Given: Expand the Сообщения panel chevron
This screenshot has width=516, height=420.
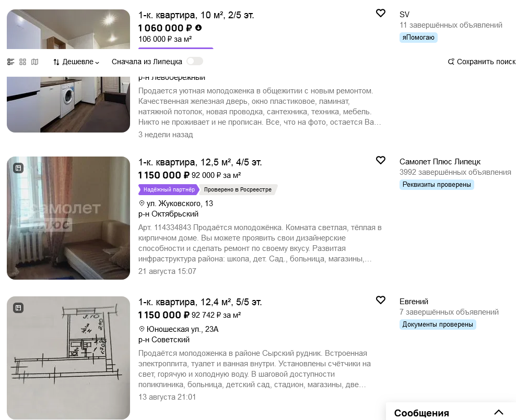Looking at the screenshot, I should click(499, 412).
